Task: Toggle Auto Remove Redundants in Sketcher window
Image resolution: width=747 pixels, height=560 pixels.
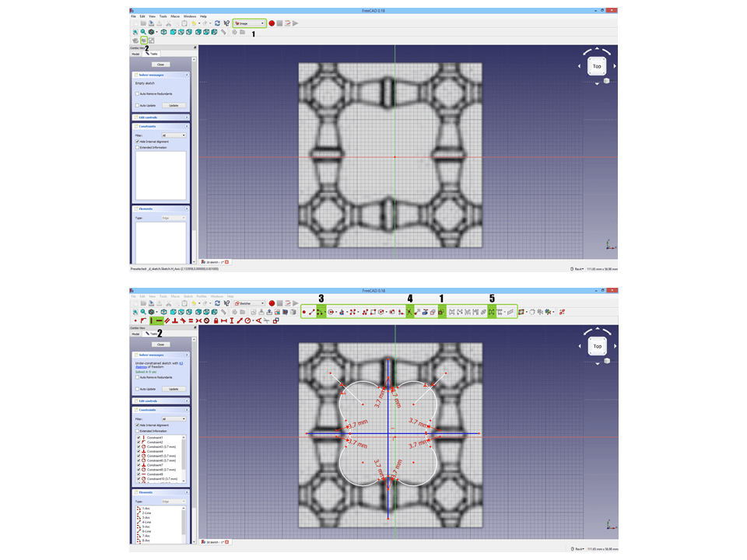Action: (137, 377)
